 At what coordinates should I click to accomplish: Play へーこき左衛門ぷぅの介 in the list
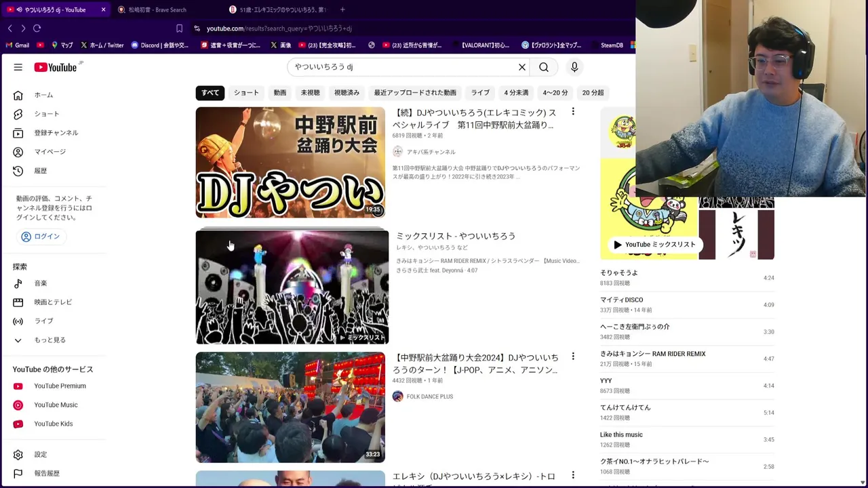687,331
